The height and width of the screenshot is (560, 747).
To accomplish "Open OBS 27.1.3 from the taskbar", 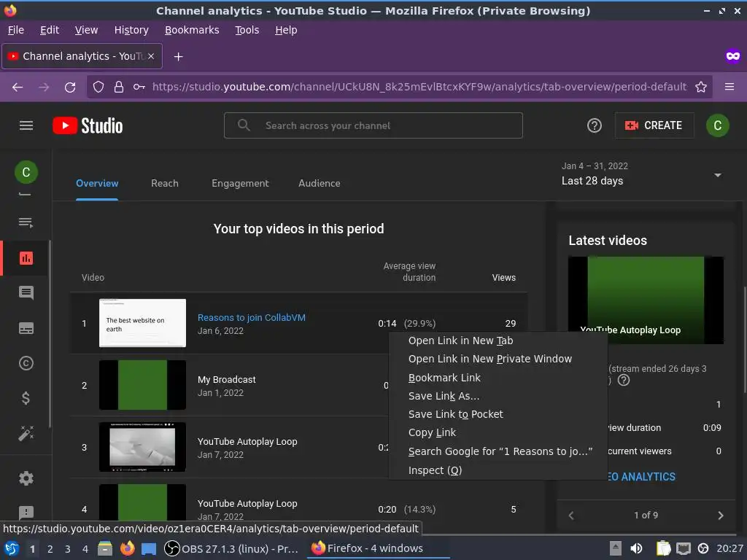I will click(x=231, y=548).
